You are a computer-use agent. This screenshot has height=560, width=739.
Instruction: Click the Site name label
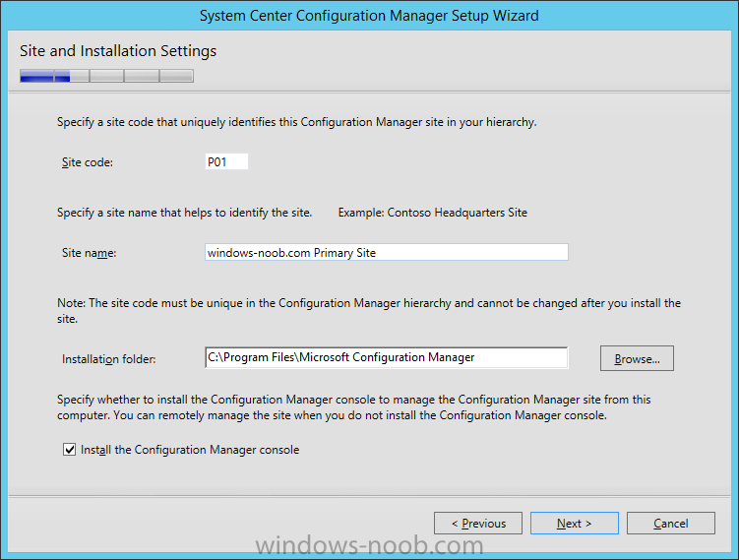90,253
